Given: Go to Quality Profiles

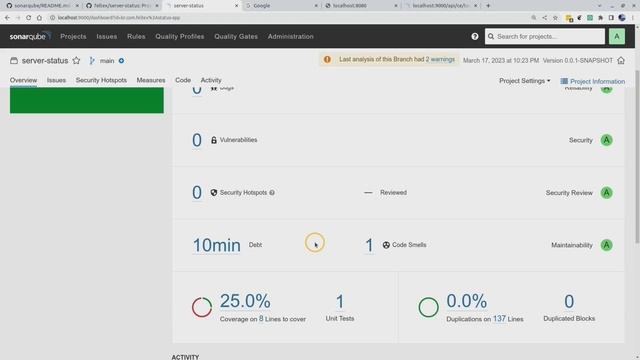Looking at the screenshot, I should click(x=180, y=36).
